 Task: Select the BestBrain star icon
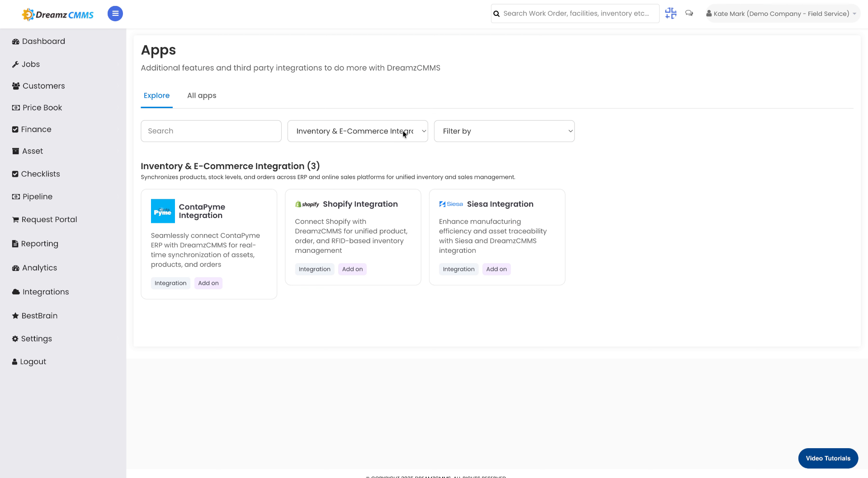tap(15, 315)
